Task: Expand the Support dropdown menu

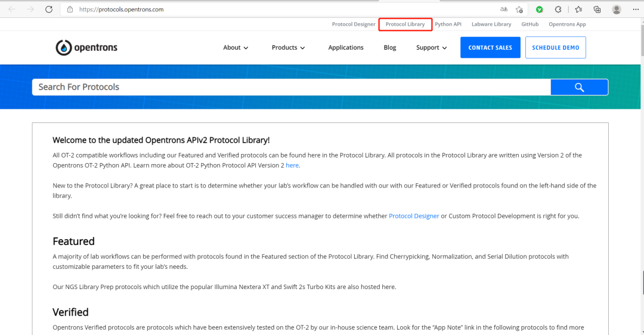Action: (431, 48)
